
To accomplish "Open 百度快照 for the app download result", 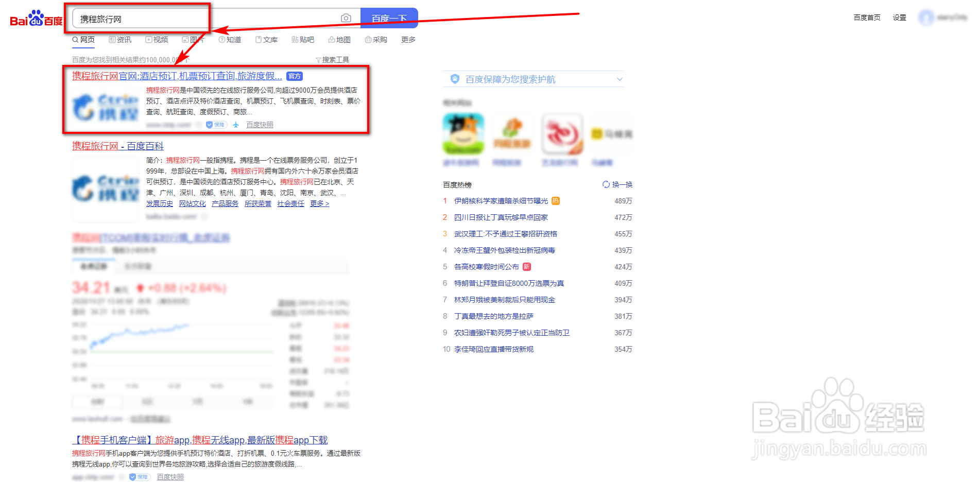I will tap(170, 477).
